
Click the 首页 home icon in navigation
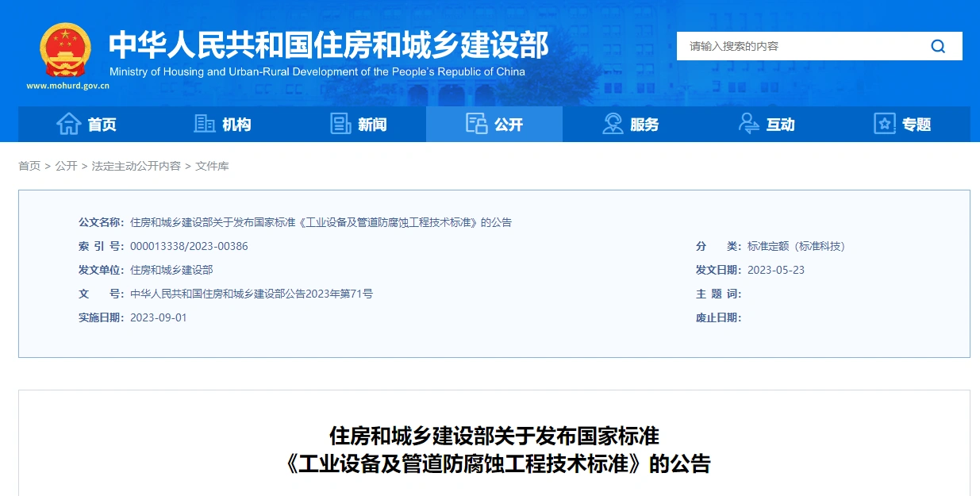click(x=69, y=124)
